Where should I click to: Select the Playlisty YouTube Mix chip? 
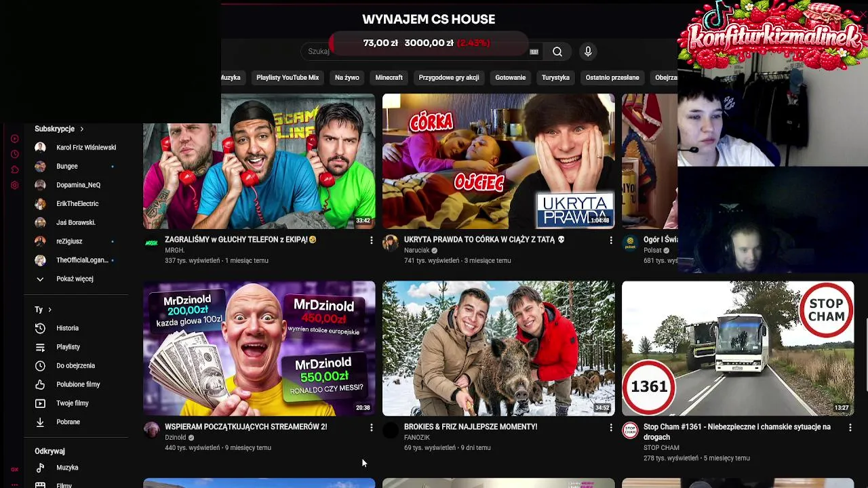pyautogui.click(x=288, y=77)
